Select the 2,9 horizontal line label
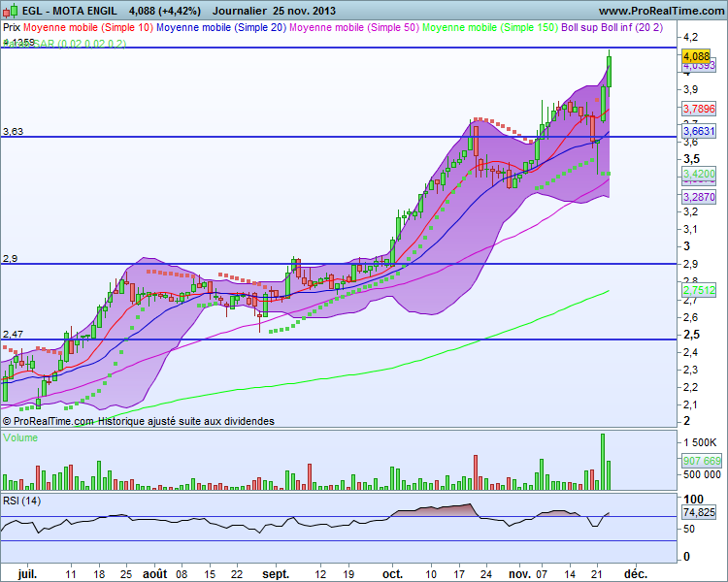Image resolution: width=728 pixels, height=582 pixels. [x=11, y=259]
